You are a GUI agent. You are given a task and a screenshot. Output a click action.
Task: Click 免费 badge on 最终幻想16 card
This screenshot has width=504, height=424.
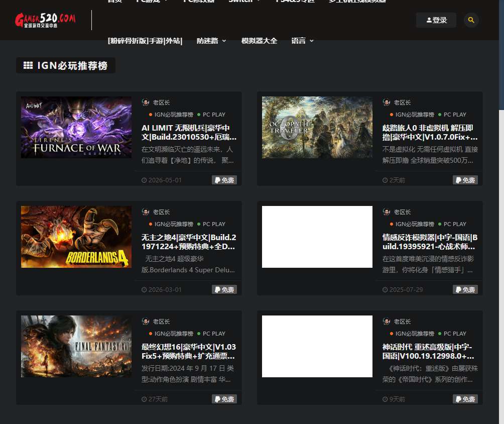pos(224,399)
